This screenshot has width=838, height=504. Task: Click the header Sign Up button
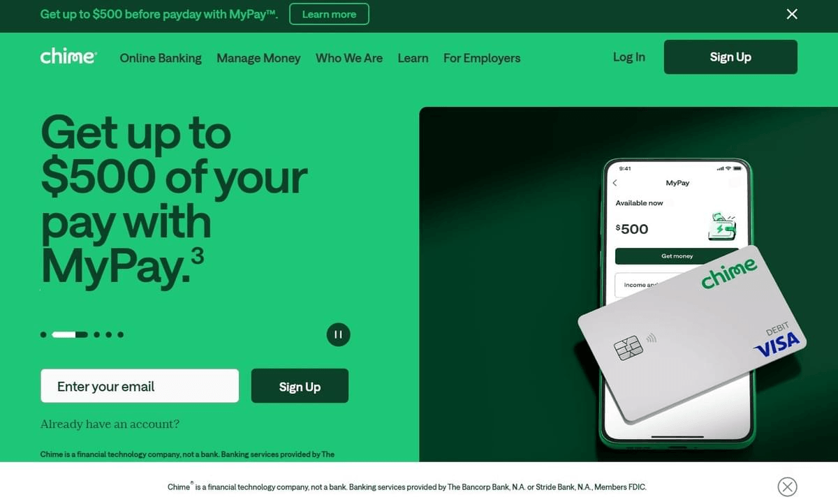(730, 57)
